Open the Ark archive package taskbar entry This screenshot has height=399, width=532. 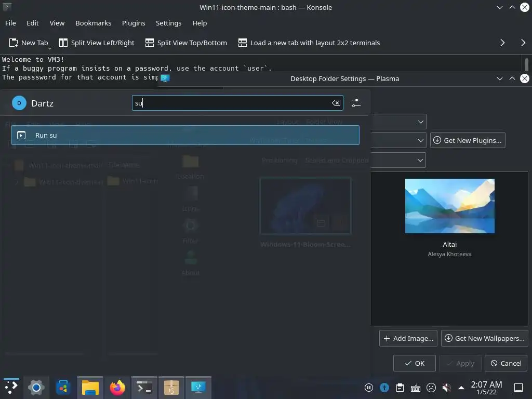(171, 387)
